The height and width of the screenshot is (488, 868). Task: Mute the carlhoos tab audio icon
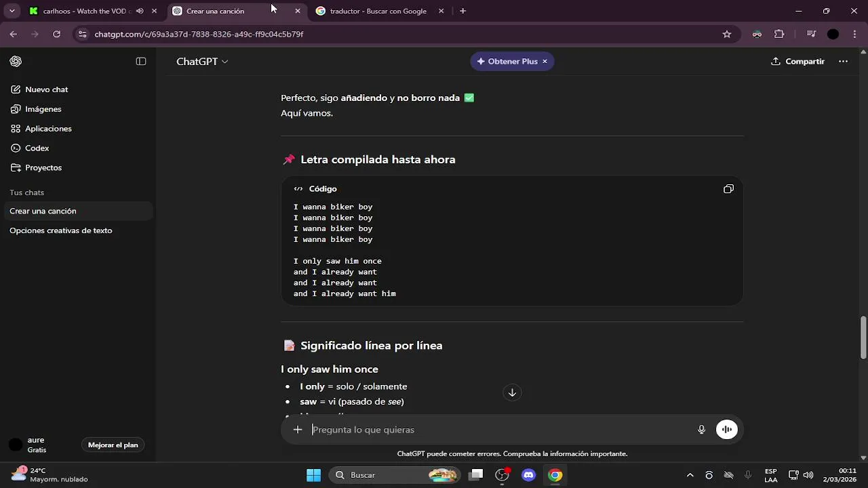tap(140, 12)
